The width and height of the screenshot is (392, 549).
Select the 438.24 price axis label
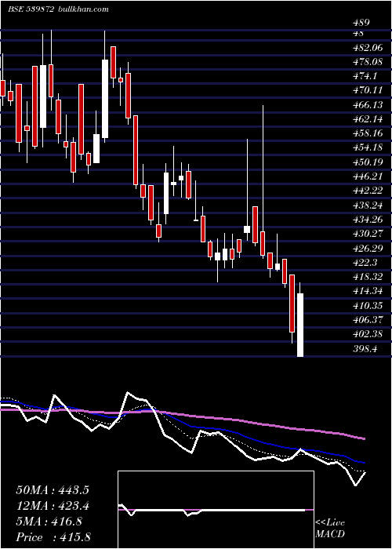click(368, 205)
